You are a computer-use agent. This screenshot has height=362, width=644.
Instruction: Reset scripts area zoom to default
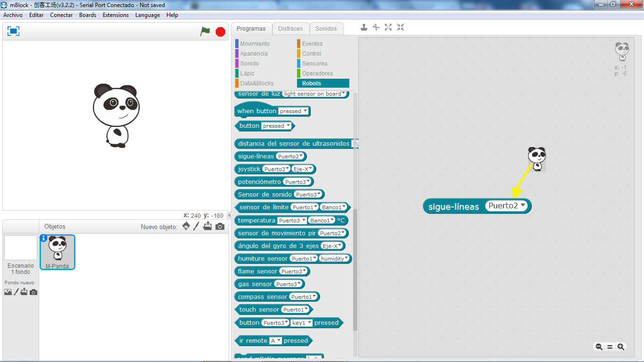click(610, 347)
